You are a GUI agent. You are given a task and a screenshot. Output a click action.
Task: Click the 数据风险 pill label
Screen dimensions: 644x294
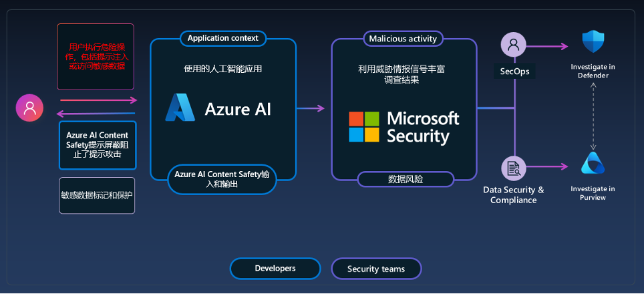click(x=406, y=180)
